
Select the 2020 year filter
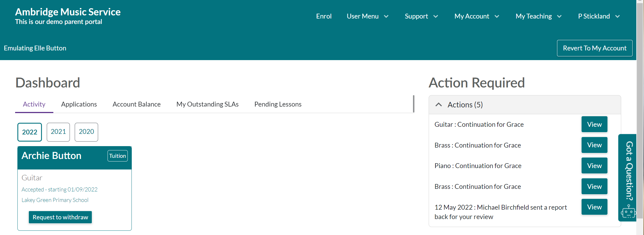tap(86, 132)
